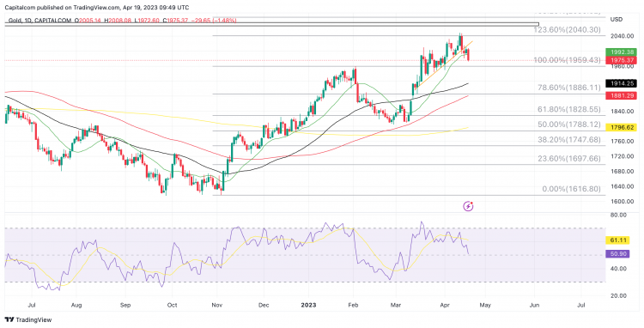Select the 20.00 RSI axis tick
The width and height of the screenshot is (644, 328).
(618, 295)
